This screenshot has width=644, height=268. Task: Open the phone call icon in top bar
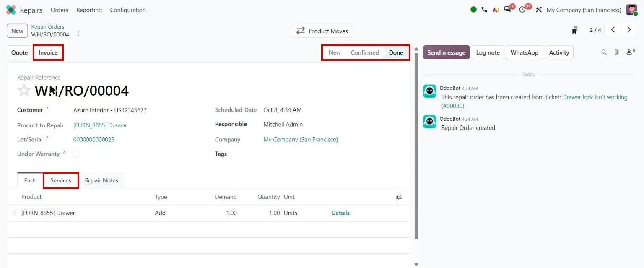coord(484,10)
